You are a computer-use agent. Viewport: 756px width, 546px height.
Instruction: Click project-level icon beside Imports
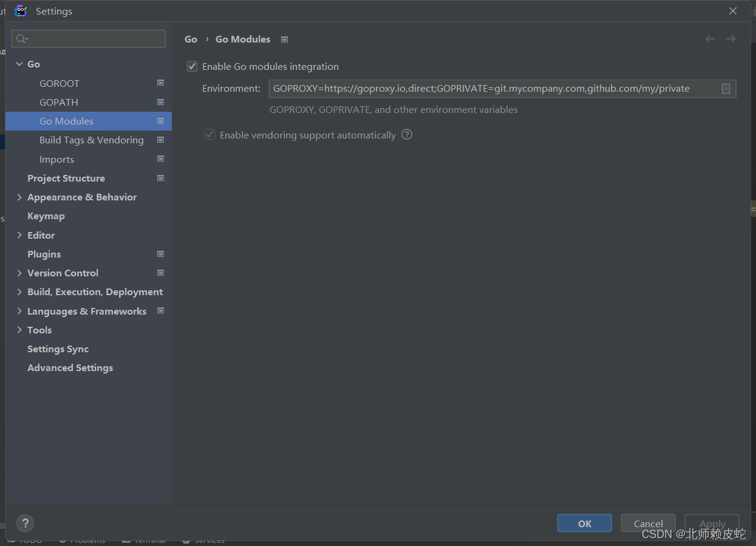click(x=160, y=159)
